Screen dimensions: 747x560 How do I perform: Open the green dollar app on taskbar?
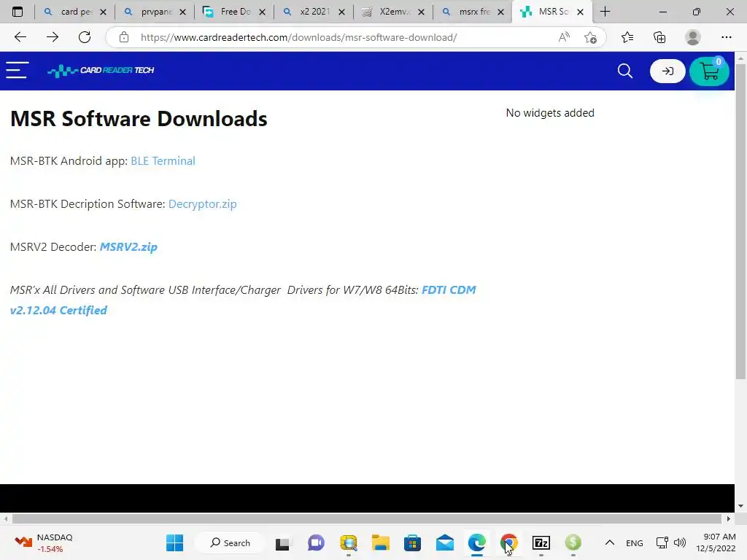(573, 542)
